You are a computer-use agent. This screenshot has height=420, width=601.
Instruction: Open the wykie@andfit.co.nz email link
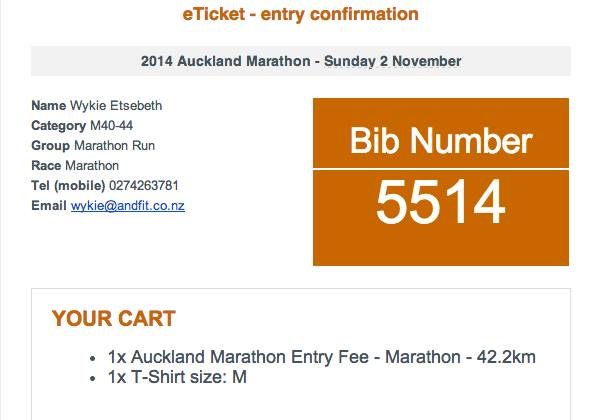[127, 206]
